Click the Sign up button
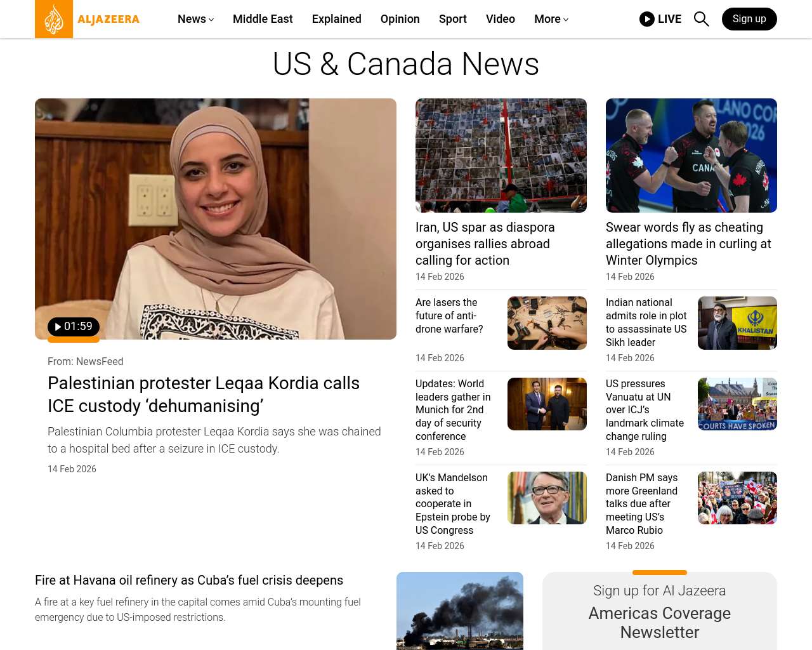 coord(749,19)
